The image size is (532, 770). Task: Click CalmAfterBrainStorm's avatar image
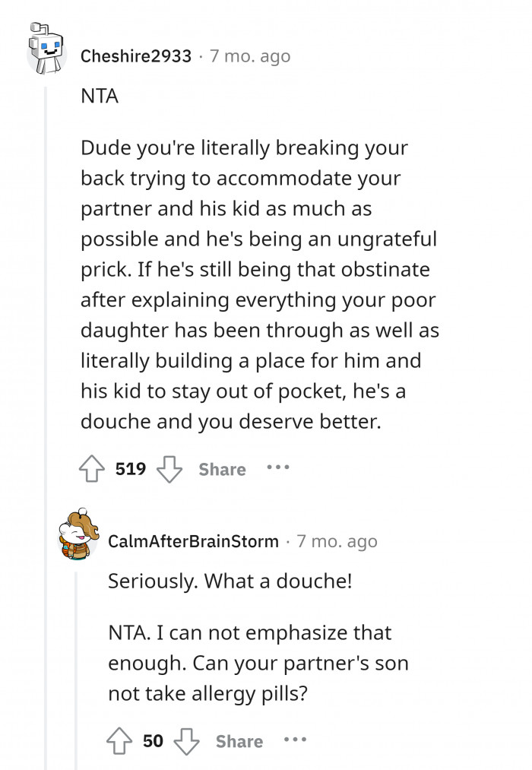coord(79,537)
